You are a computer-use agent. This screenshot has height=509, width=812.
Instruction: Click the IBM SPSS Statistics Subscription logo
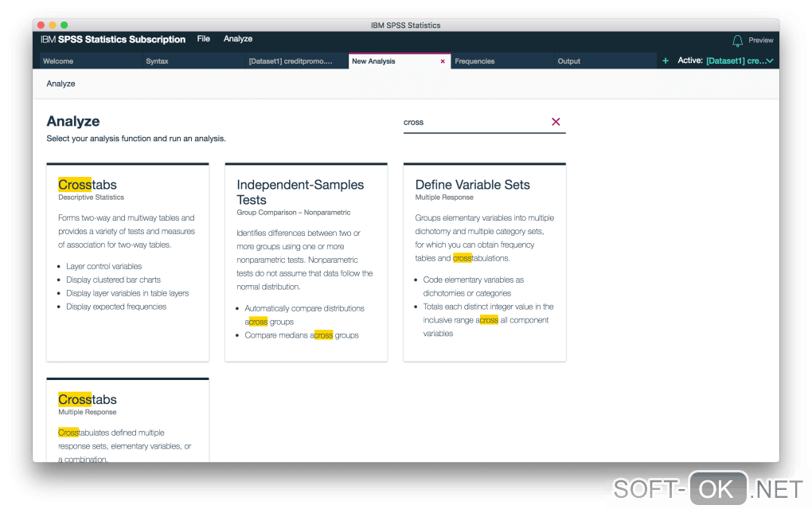pyautogui.click(x=113, y=39)
